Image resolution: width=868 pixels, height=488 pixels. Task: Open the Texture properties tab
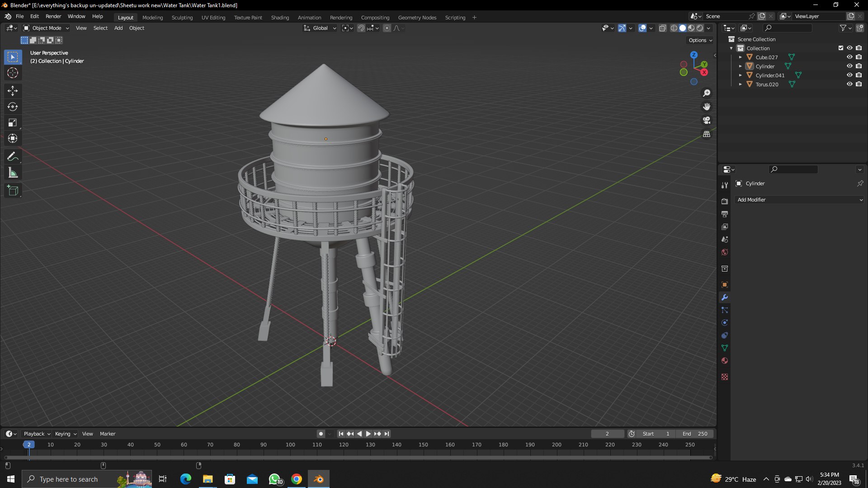pos(725,377)
